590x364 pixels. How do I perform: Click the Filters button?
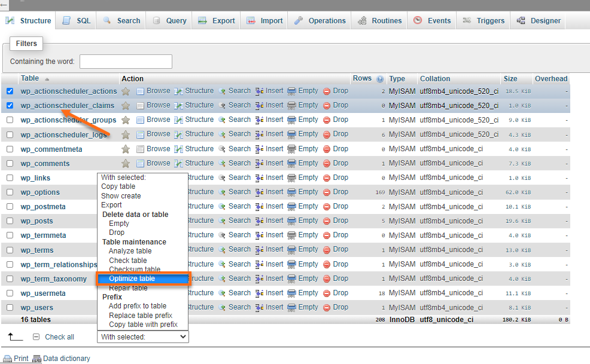click(x=26, y=43)
